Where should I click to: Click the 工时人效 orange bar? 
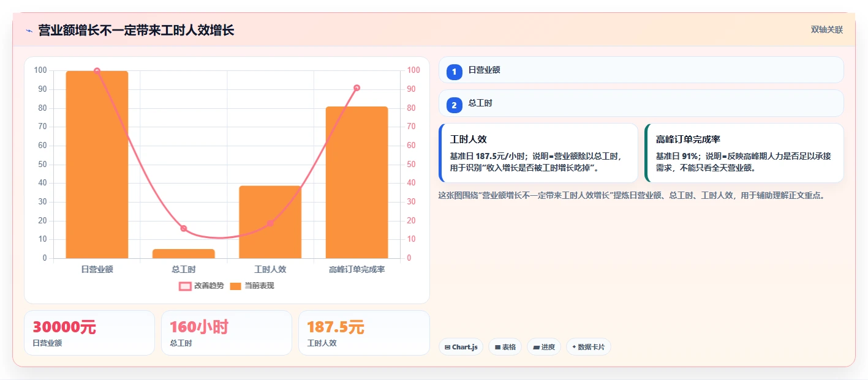coord(270,222)
